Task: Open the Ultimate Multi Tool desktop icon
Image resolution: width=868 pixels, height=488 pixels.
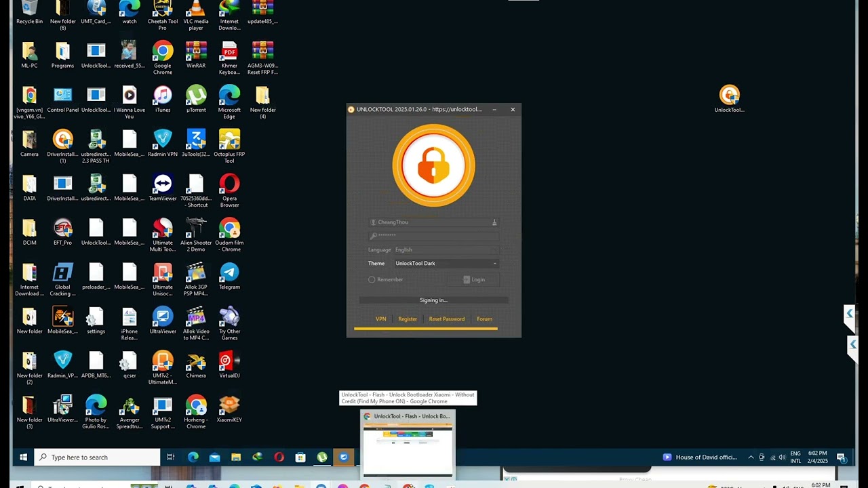Action: click(163, 235)
